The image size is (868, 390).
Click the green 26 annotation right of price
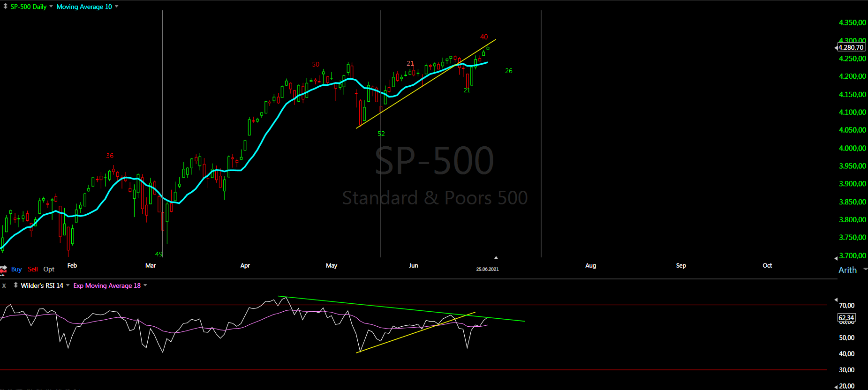(509, 71)
